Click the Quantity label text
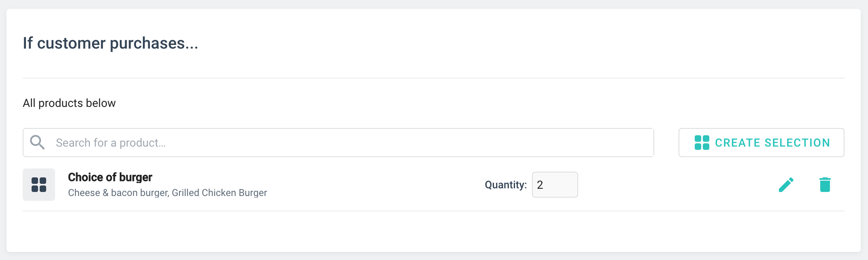 (505, 185)
